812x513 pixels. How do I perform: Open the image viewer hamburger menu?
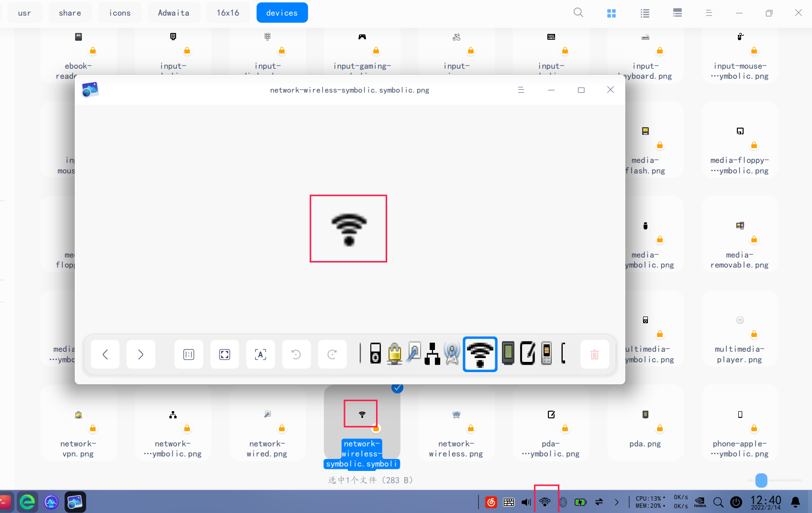tap(521, 90)
